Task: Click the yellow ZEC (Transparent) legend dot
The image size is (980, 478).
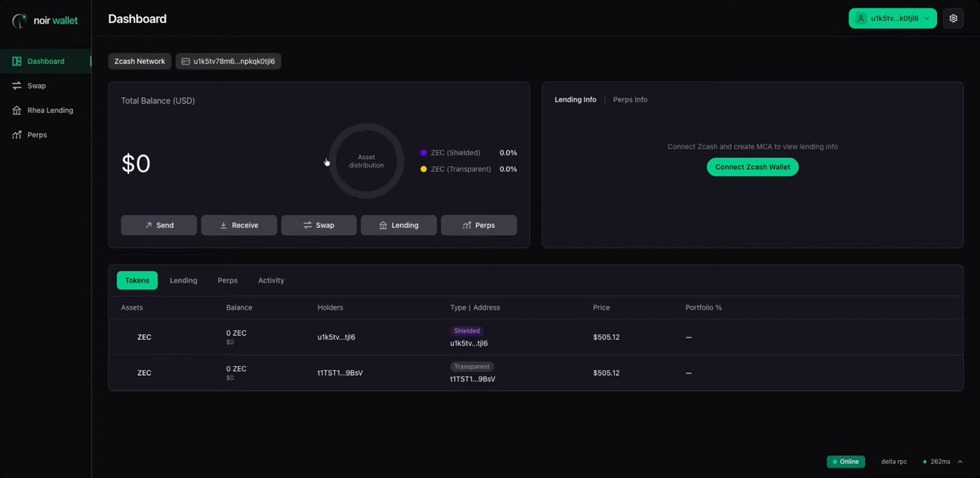Action: click(423, 169)
